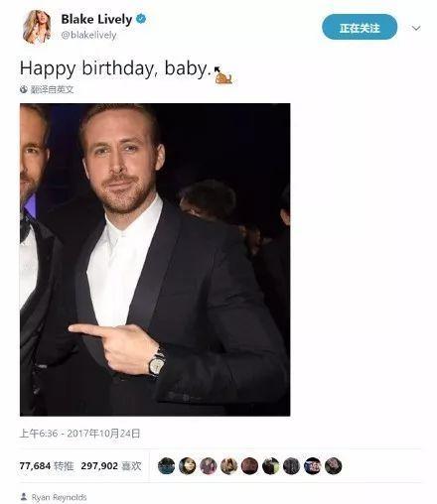
Task: Click the globe translate icon
Action: 24,89
